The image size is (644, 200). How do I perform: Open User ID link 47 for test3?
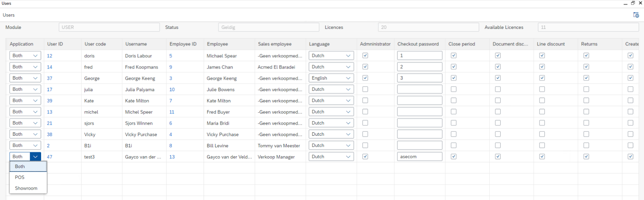point(50,157)
